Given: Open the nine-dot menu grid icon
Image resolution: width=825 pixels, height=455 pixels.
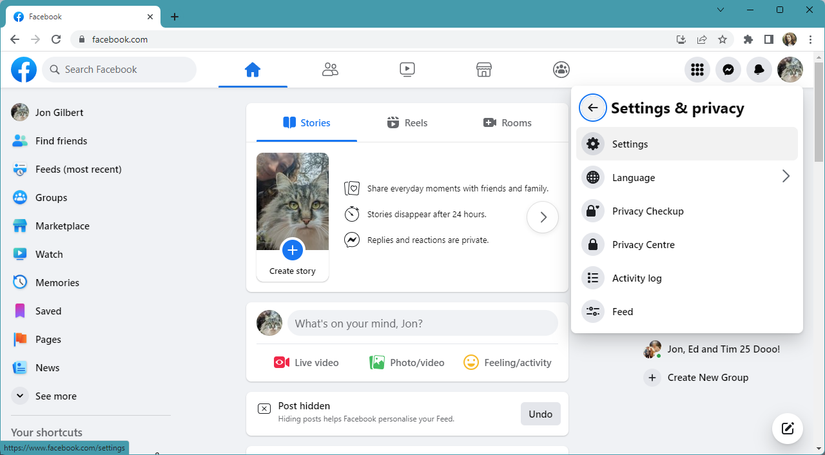Looking at the screenshot, I should point(698,70).
